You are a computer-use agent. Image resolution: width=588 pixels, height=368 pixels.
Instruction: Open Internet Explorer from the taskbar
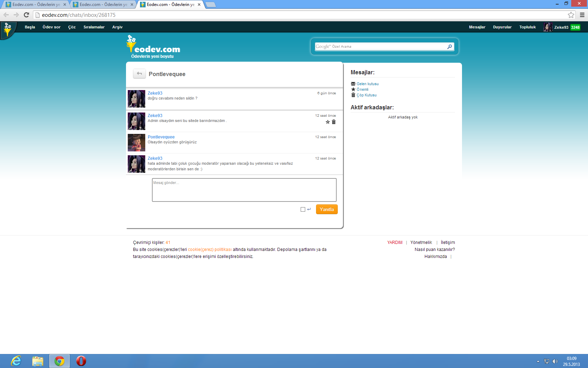point(16,361)
